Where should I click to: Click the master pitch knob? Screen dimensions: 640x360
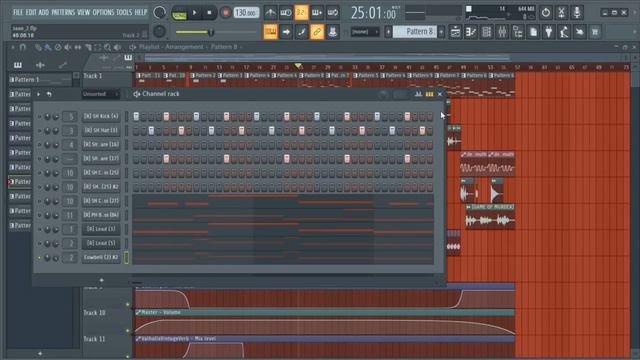[x=160, y=31]
